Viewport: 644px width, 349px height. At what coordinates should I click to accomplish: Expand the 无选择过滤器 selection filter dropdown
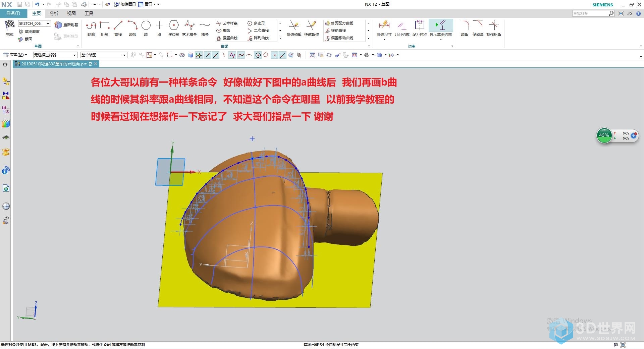point(74,55)
